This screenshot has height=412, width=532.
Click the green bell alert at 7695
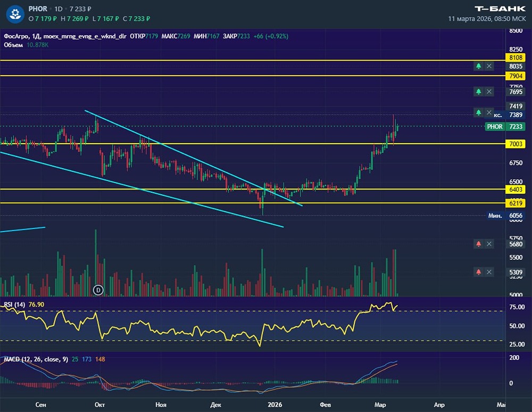tap(478, 92)
